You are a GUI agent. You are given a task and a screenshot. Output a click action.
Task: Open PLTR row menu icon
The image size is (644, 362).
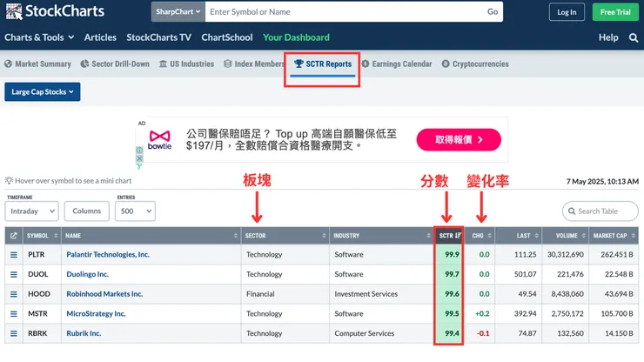[14, 255]
